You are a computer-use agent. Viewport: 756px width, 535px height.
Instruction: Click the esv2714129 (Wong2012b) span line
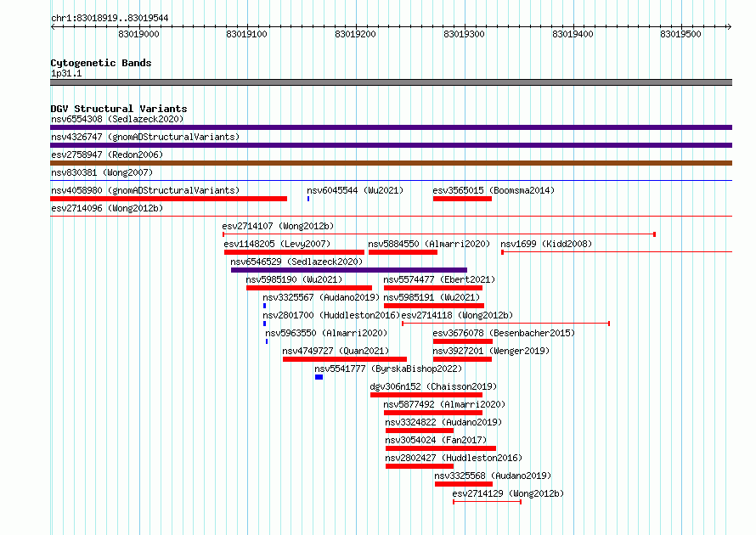tap(487, 502)
